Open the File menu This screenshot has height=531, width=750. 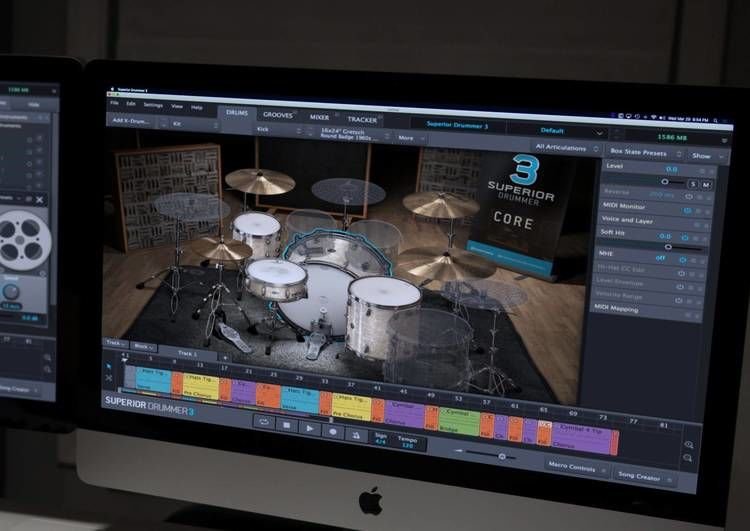click(115, 103)
